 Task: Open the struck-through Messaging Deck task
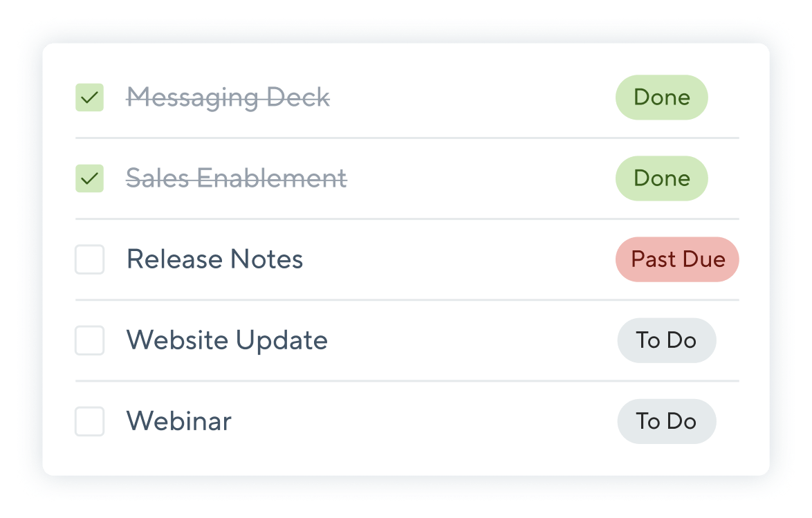coord(228,98)
